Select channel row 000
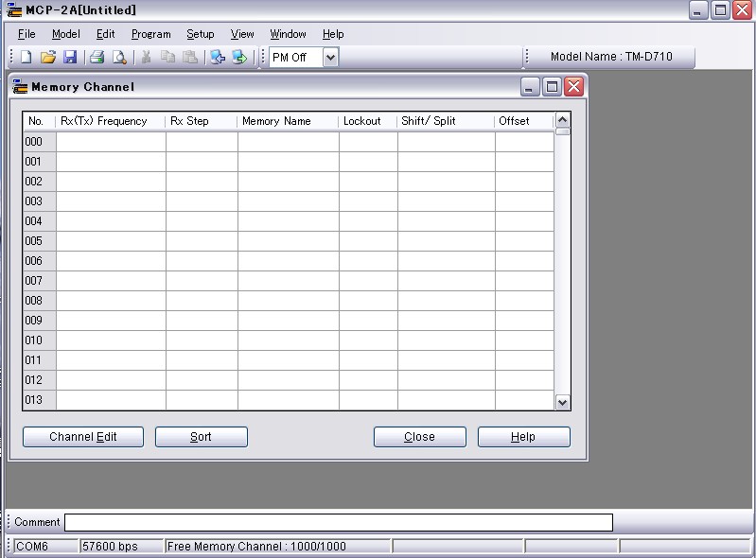This screenshot has width=756, height=558. click(289, 142)
